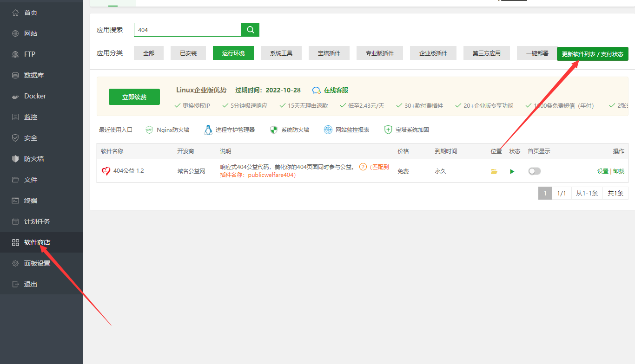The height and width of the screenshot is (364, 635).
Task: Click the 应用搜索 input field
Action: [188, 30]
